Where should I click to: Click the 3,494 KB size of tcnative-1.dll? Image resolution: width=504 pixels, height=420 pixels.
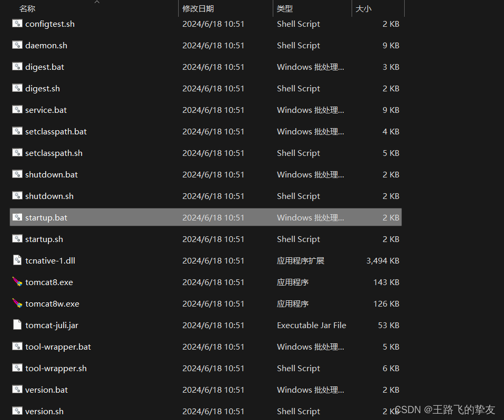tap(383, 260)
